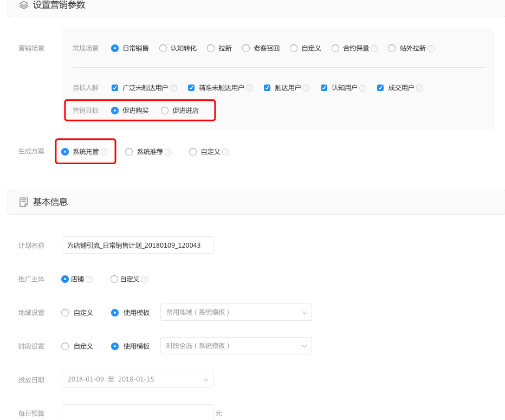Click the 设置营销参数 section header
Viewport: 505px width, 420px height.
(256, 7)
